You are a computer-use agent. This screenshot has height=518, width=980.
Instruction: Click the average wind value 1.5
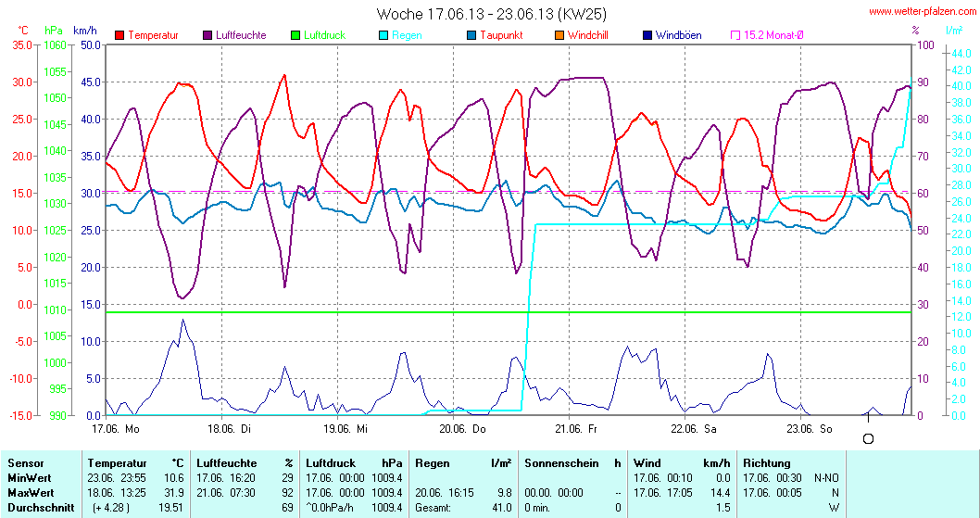(723, 508)
